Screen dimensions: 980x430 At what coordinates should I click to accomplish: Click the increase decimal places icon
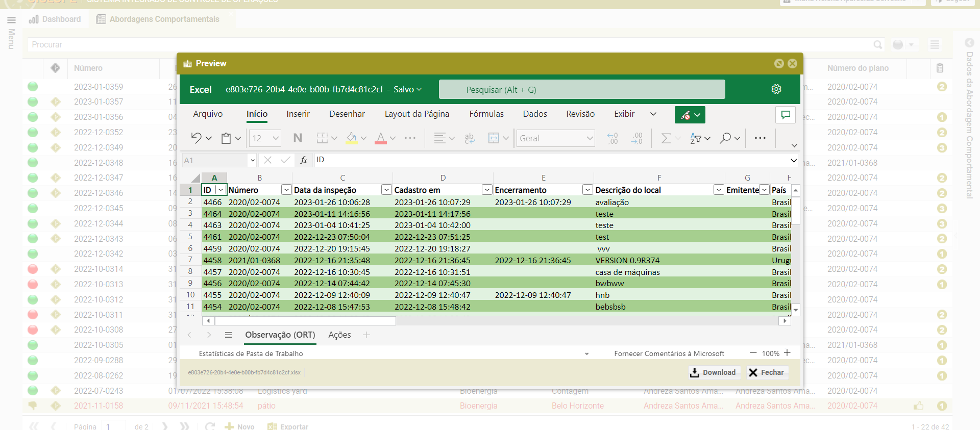[x=636, y=138]
